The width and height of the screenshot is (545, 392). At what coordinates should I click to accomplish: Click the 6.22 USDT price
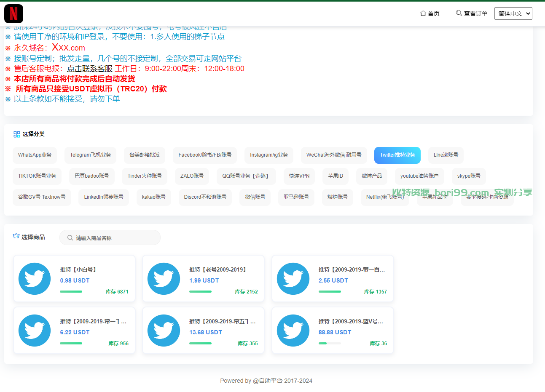75,332
